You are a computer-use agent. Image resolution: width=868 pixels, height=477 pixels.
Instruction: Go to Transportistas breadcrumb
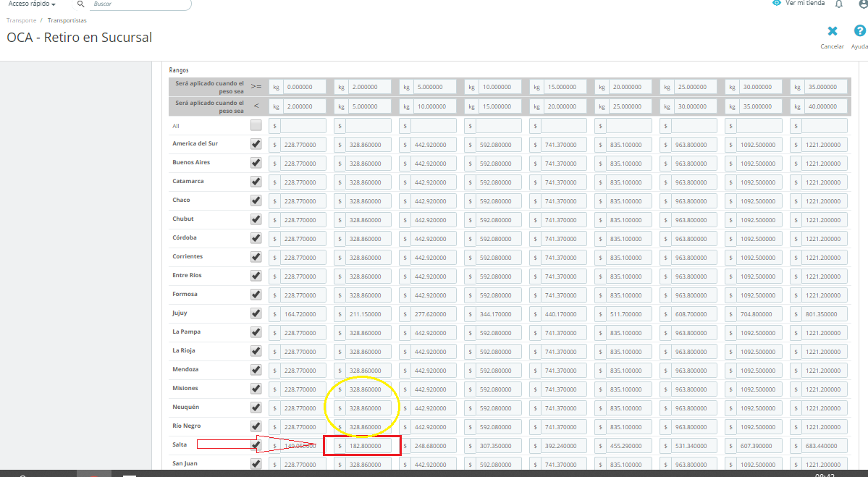tap(67, 20)
